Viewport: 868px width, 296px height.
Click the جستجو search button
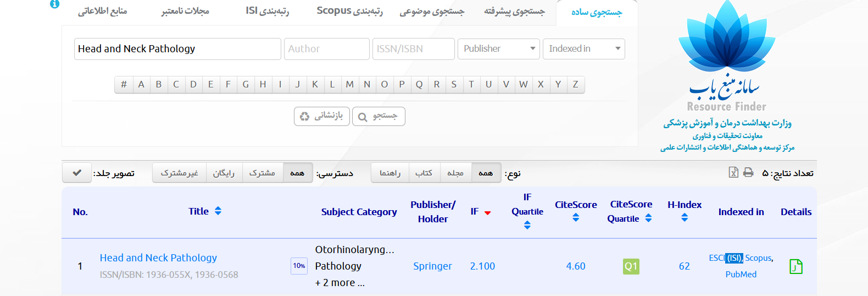(379, 116)
